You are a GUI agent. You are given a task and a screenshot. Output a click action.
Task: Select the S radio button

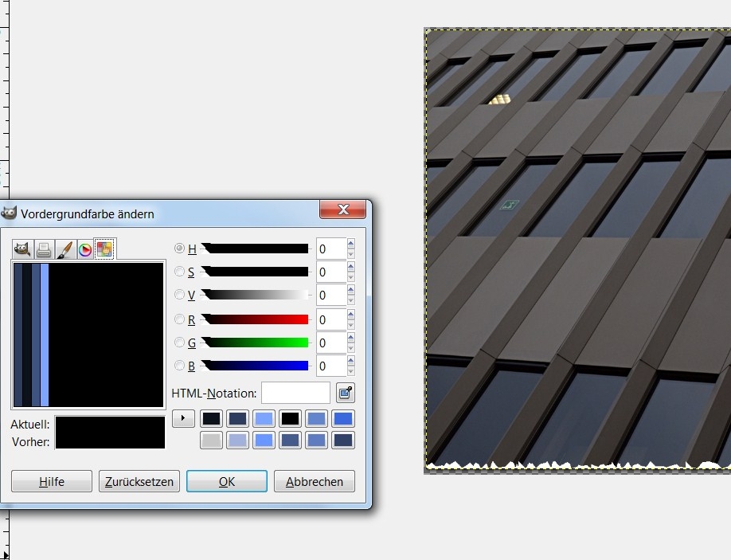(179, 272)
